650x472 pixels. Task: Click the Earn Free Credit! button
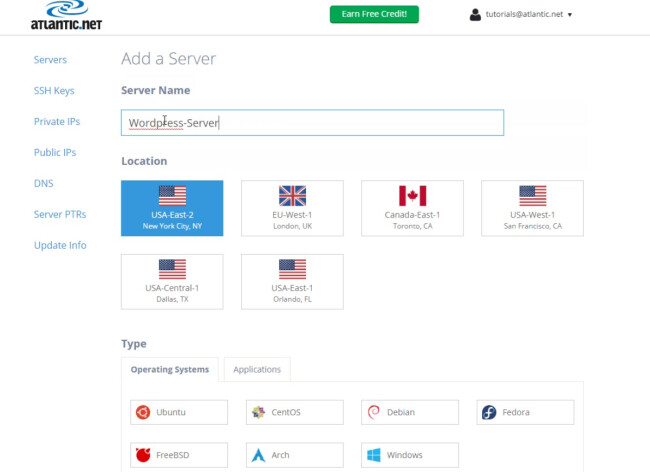(374, 14)
